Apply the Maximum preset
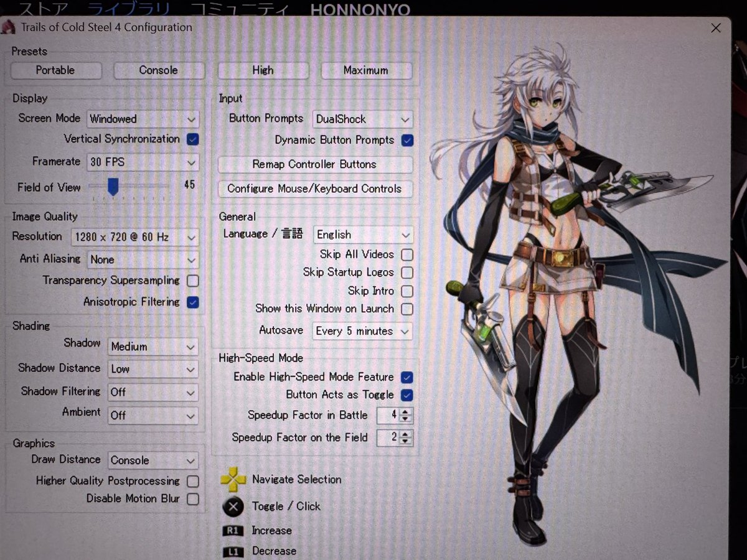The image size is (747, 560). click(x=366, y=70)
